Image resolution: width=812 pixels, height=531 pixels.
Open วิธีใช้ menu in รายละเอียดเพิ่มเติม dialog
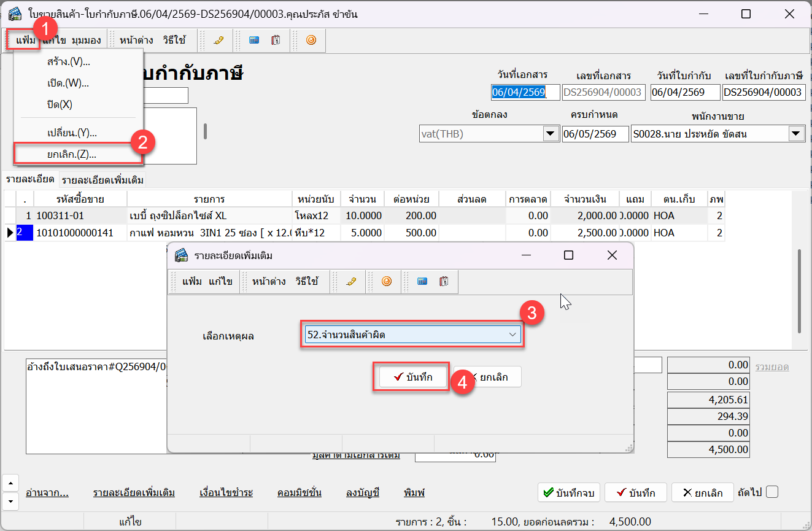pos(307,282)
